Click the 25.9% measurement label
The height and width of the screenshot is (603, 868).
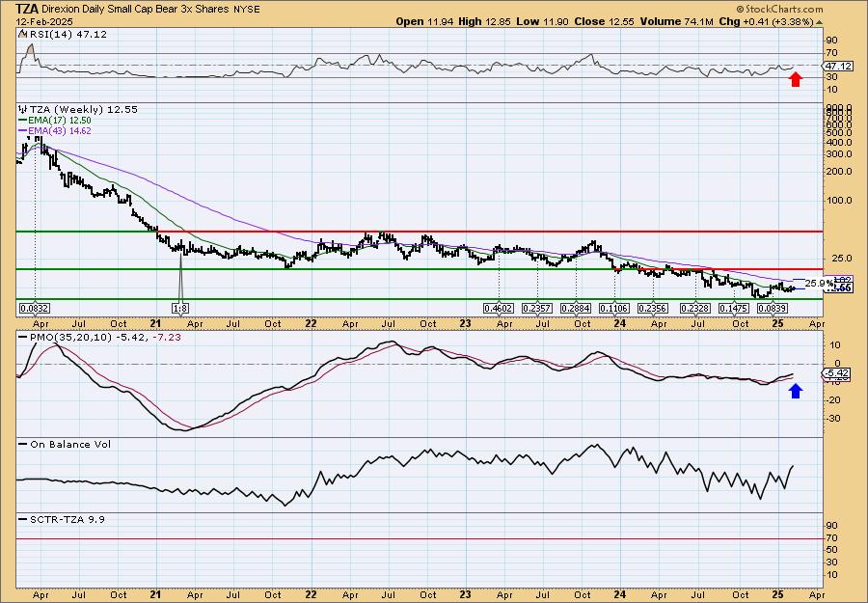[x=819, y=283]
